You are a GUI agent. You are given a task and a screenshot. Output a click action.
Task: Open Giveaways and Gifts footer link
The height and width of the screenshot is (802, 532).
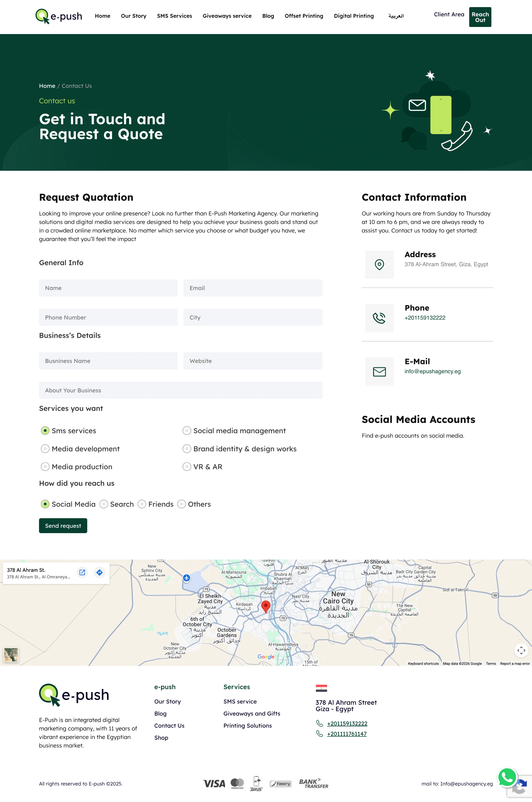click(x=252, y=713)
